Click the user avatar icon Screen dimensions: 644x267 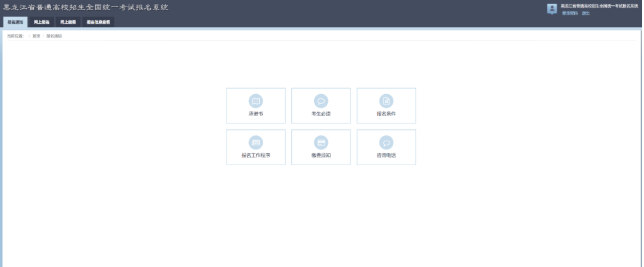(552, 9)
